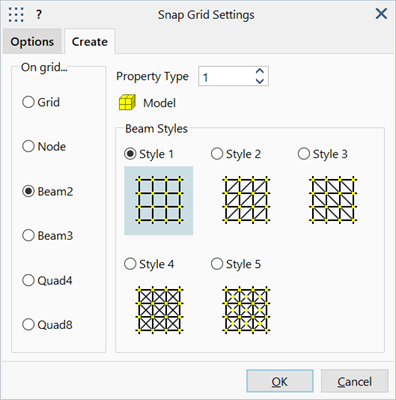Pick the Style 3 reverse-diagonal pattern image
Viewport: 396px width, 400px height.
(333, 200)
